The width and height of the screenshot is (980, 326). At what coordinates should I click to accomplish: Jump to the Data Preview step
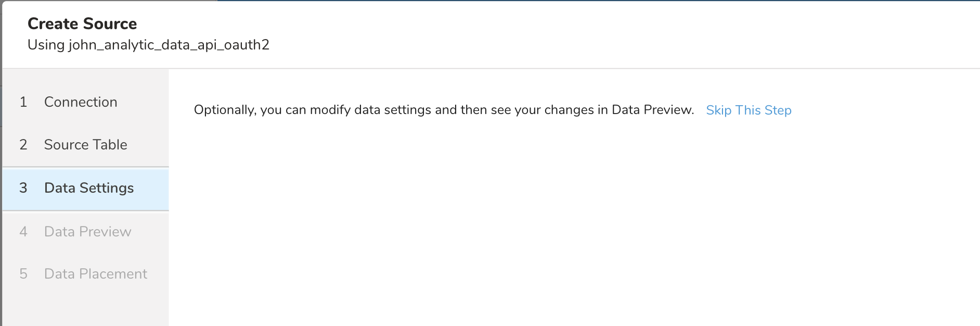pyautogui.click(x=87, y=232)
